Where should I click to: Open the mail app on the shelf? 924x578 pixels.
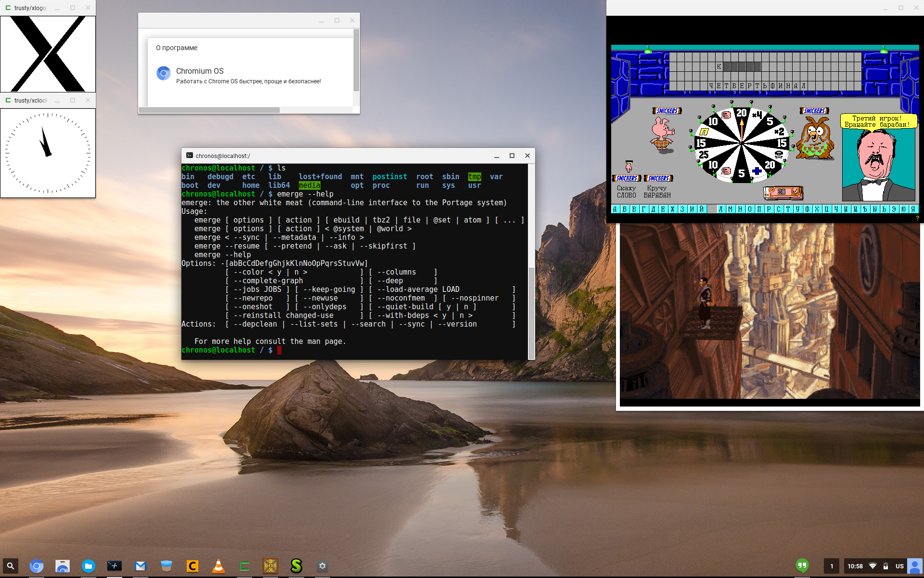pyautogui.click(x=141, y=566)
